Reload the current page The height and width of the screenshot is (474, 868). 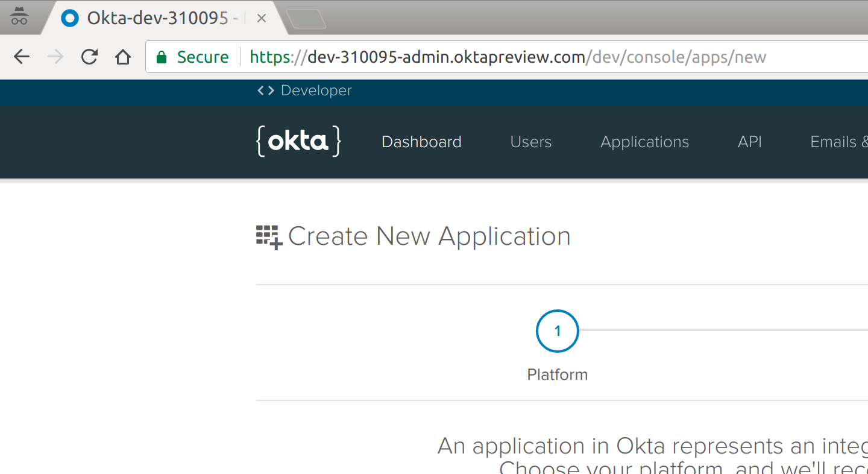pyautogui.click(x=89, y=56)
